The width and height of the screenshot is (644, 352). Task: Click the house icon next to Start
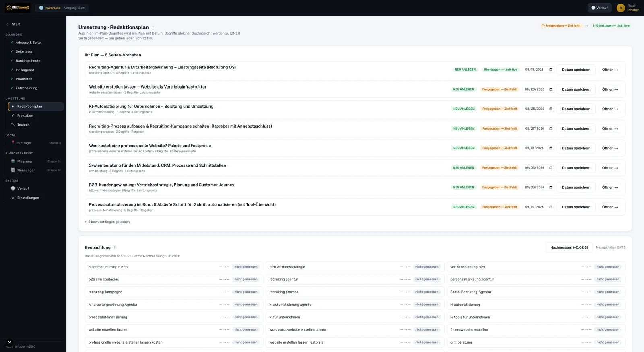8,24
